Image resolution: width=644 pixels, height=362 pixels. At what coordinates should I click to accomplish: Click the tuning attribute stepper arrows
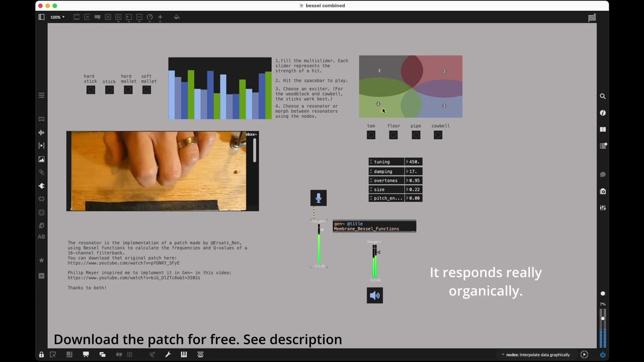click(371, 162)
